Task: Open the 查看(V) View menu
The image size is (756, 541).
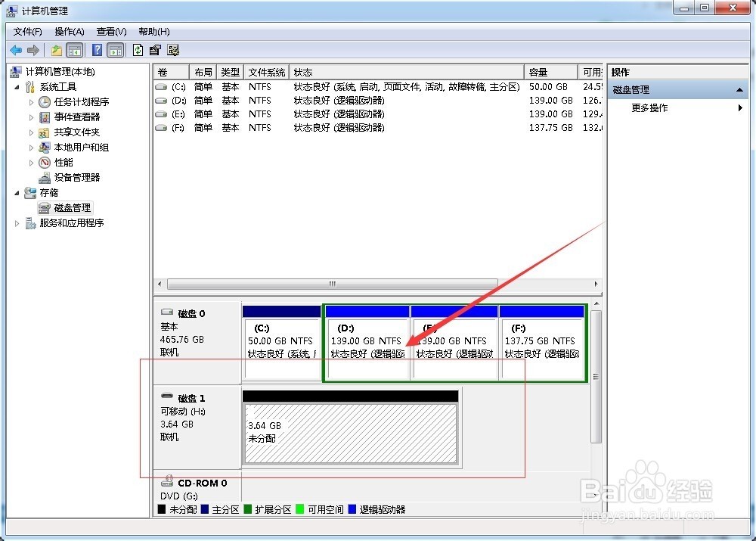Action: 111,32
